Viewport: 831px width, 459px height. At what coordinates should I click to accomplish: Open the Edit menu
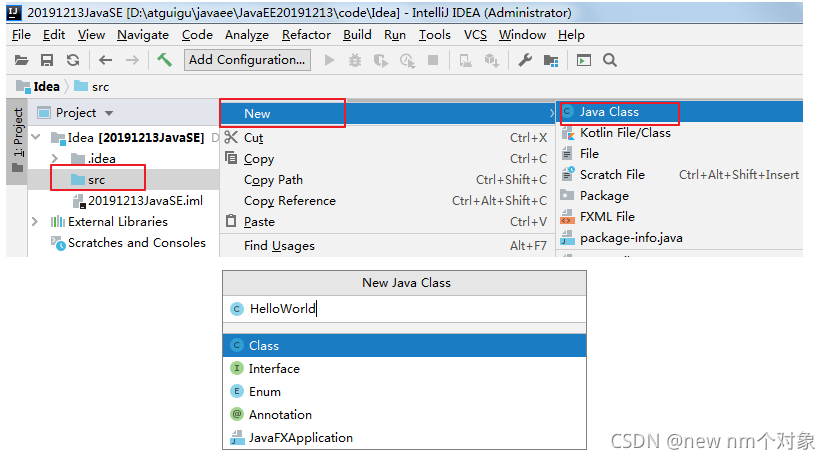click(54, 35)
